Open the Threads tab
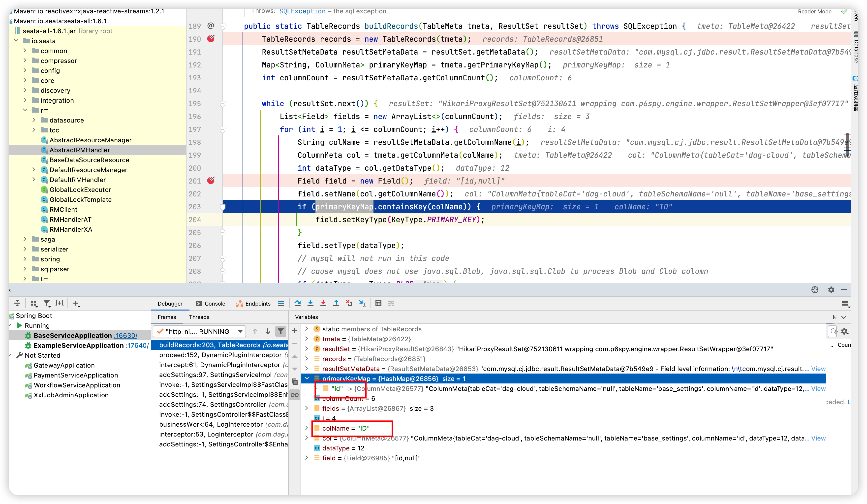867x504 pixels. click(199, 317)
